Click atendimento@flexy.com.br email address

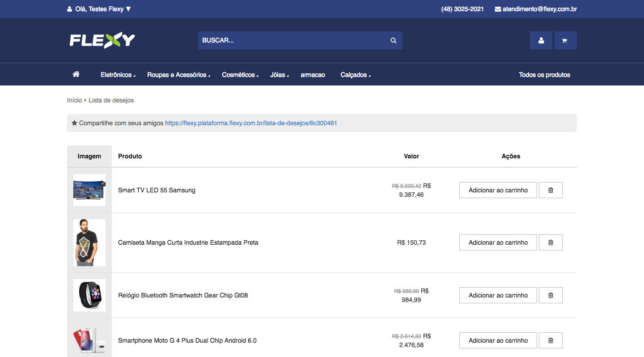coord(540,9)
